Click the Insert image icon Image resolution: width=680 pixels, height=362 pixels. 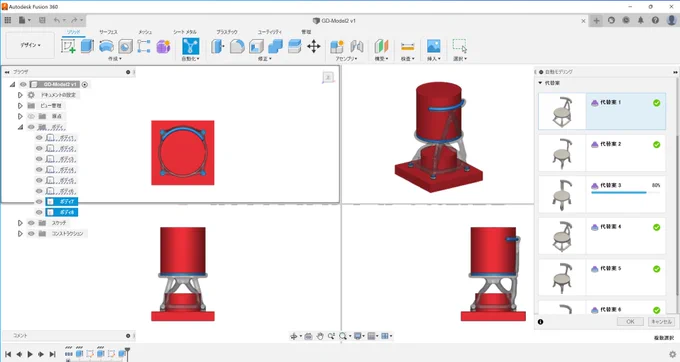click(433, 46)
